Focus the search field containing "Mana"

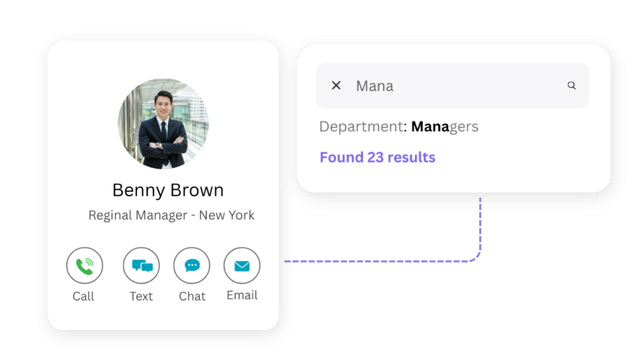(453, 85)
